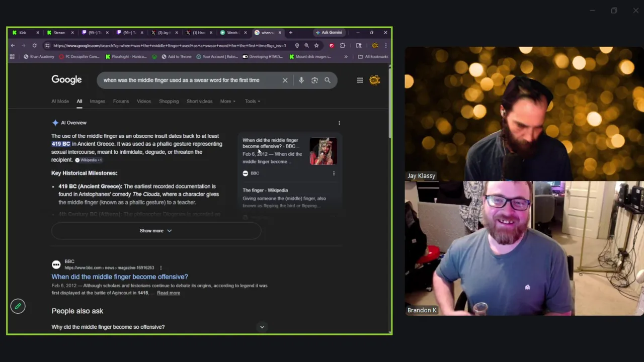Reload the Google search page
The image size is (644, 362).
34,46
